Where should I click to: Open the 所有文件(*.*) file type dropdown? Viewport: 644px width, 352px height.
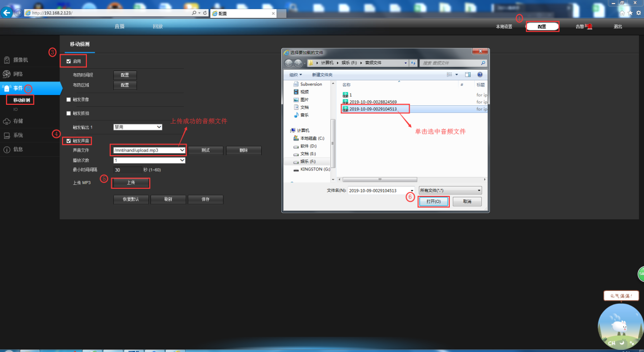pos(449,190)
